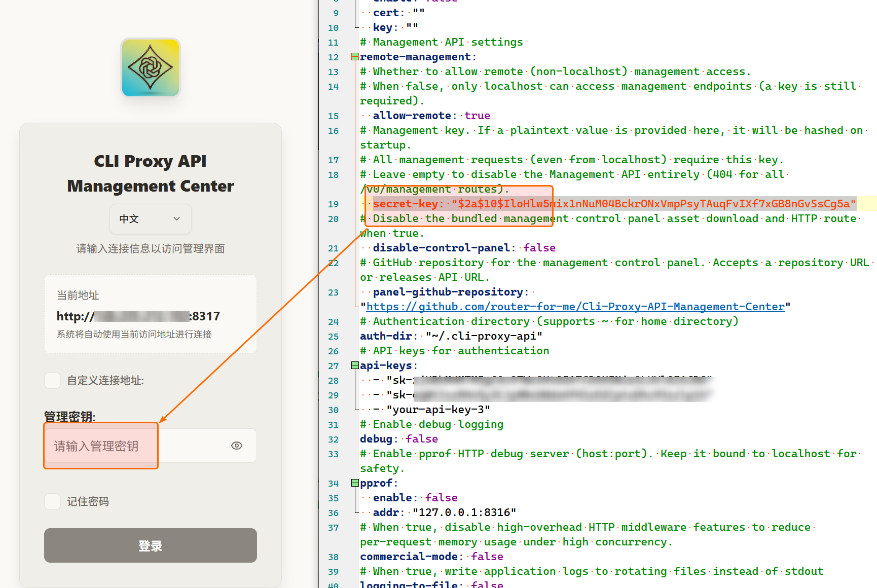The height and width of the screenshot is (588, 877).
Task: Click the disable-control-panel: false line
Action: tap(464, 248)
